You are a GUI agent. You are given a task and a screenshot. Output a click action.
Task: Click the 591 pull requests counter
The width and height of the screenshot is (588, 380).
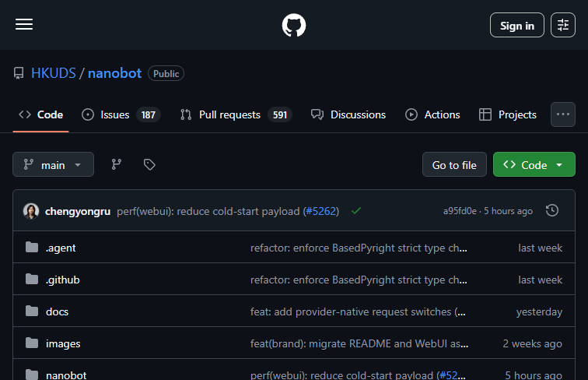[280, 115]
